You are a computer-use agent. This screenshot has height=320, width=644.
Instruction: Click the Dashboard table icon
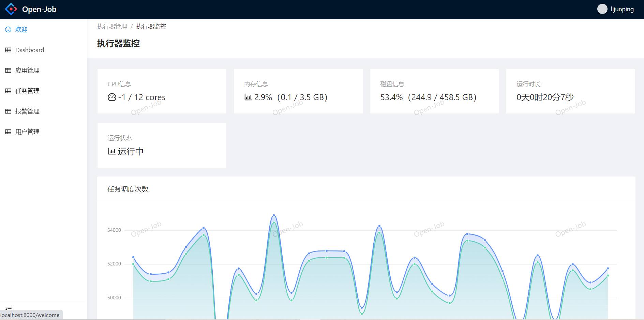pos(8,50)
